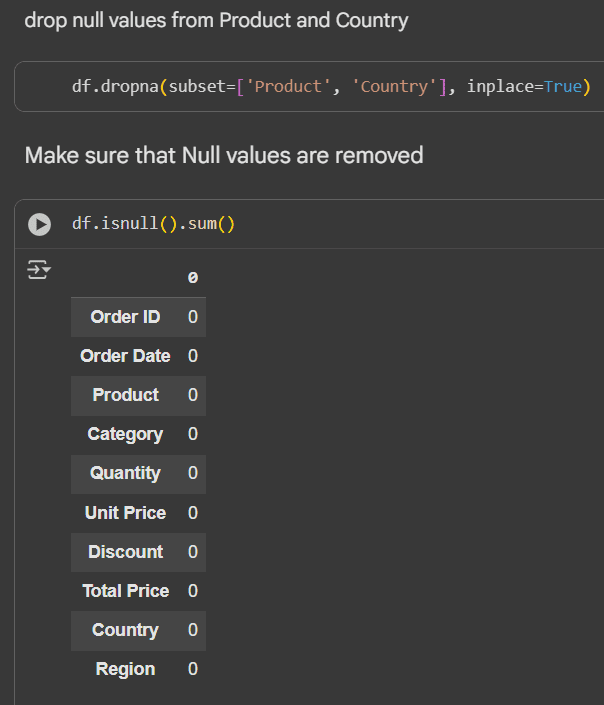Click the output column header 0
This screenshot has width=604, height=705.
tap(193, 278)
